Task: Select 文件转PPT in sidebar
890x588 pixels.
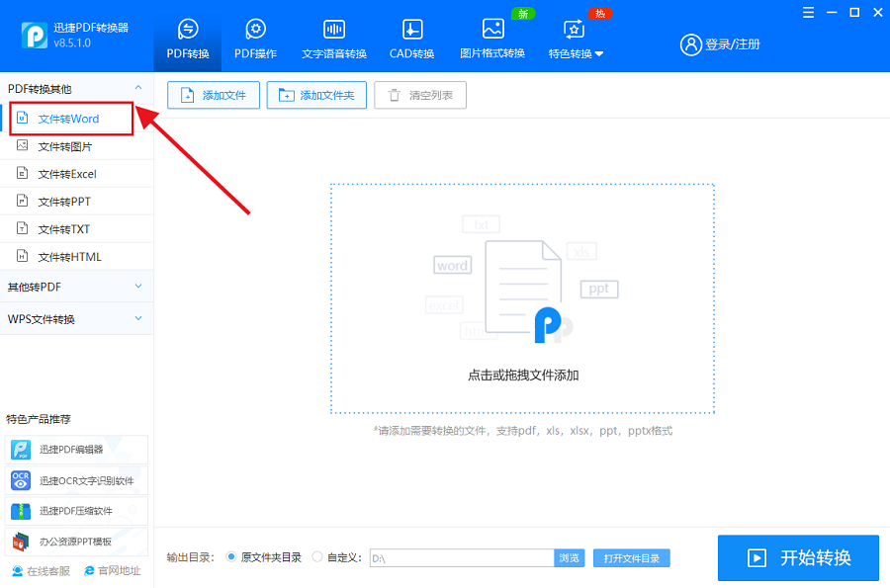Action: tap(76, 202)
